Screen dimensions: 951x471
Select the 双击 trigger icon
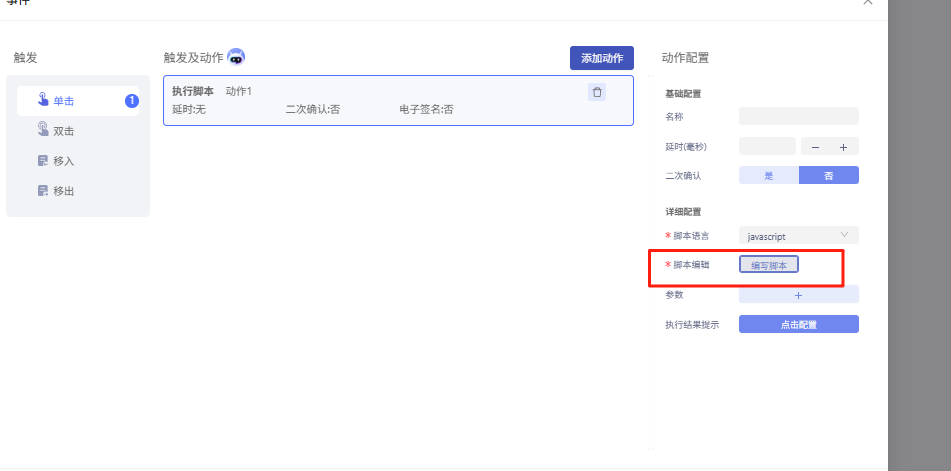coord(42,130)
